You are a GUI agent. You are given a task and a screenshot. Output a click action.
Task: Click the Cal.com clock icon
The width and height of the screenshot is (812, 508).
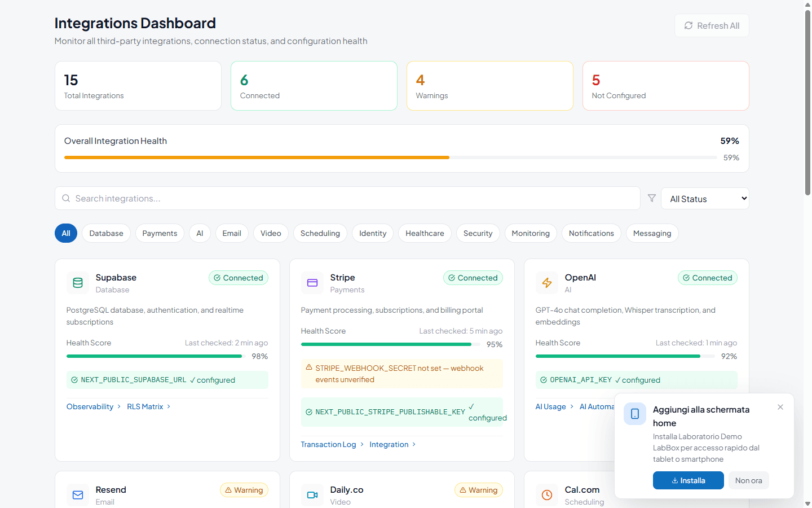(547, 495)
